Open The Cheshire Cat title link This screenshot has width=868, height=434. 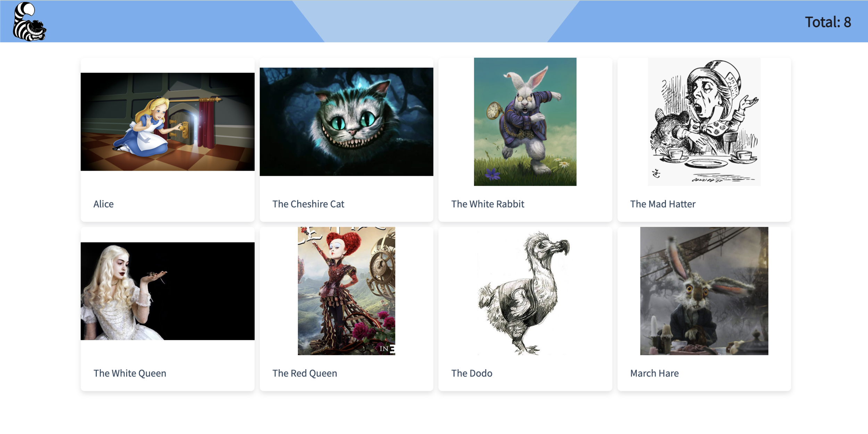[x=308, y=204]
